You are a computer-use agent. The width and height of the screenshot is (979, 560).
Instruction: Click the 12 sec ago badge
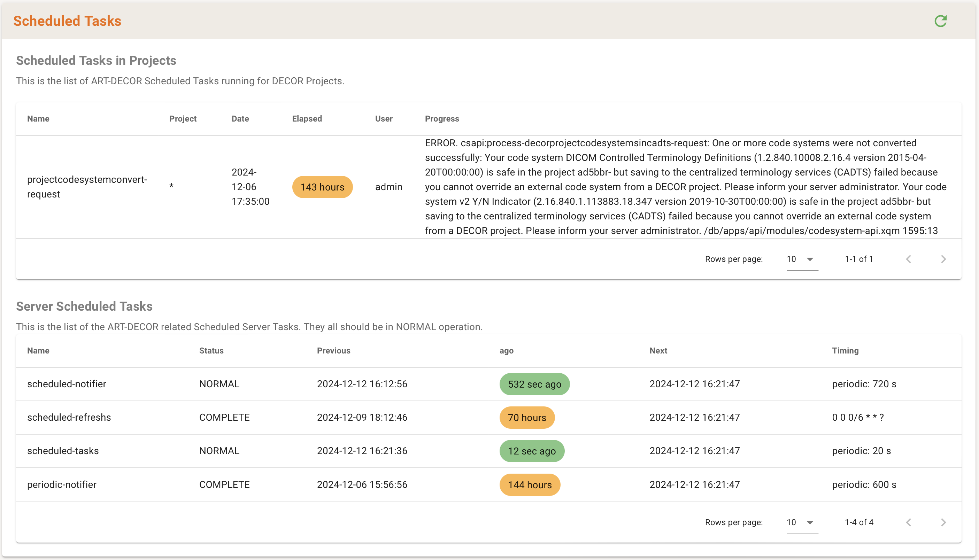(x=532, y=451)
